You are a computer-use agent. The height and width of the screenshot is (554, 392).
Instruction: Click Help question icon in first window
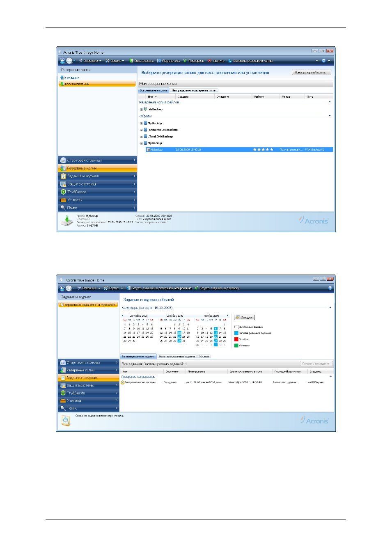pyautogui.click(x=323, y=61)
